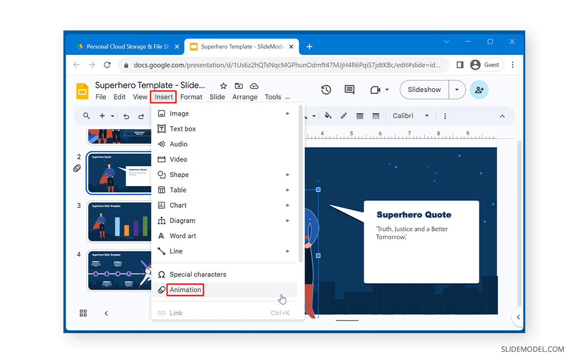
Task: Toggle the browser side panel
Action: tap(460, 65)
